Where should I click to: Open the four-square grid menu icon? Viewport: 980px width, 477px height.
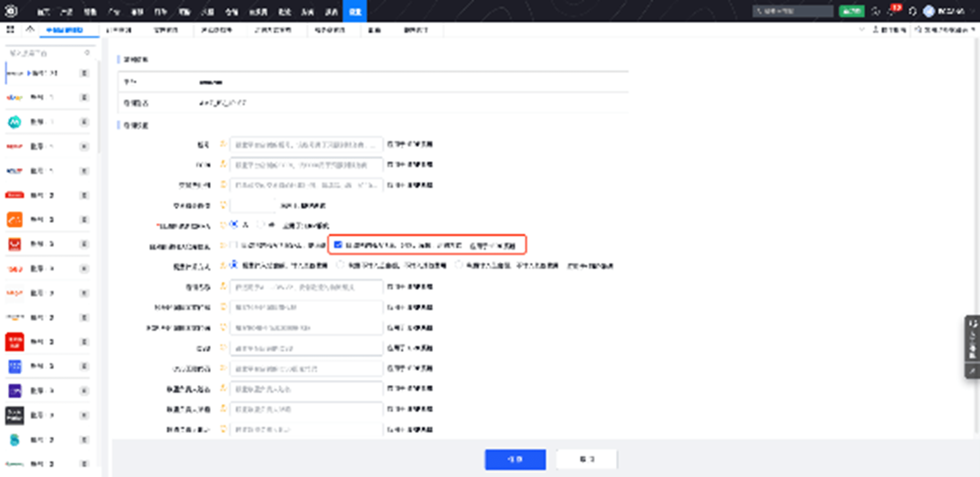[x=10, y=30]
